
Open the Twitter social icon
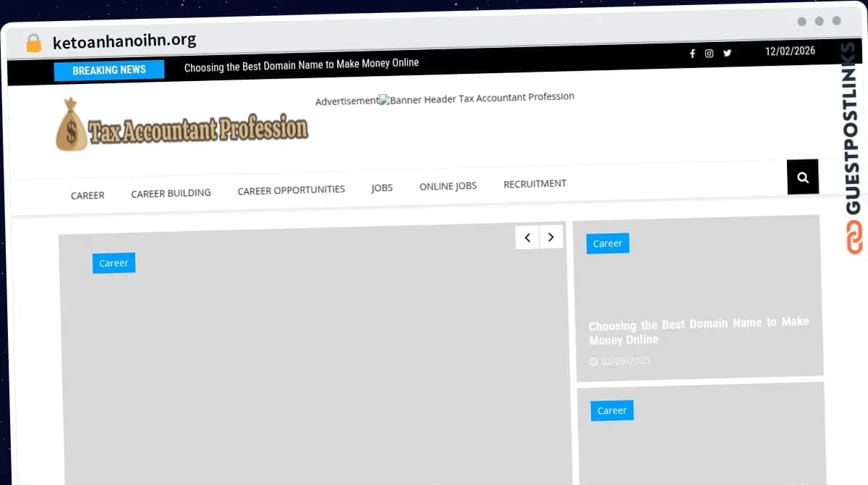(x=728, y=53)
